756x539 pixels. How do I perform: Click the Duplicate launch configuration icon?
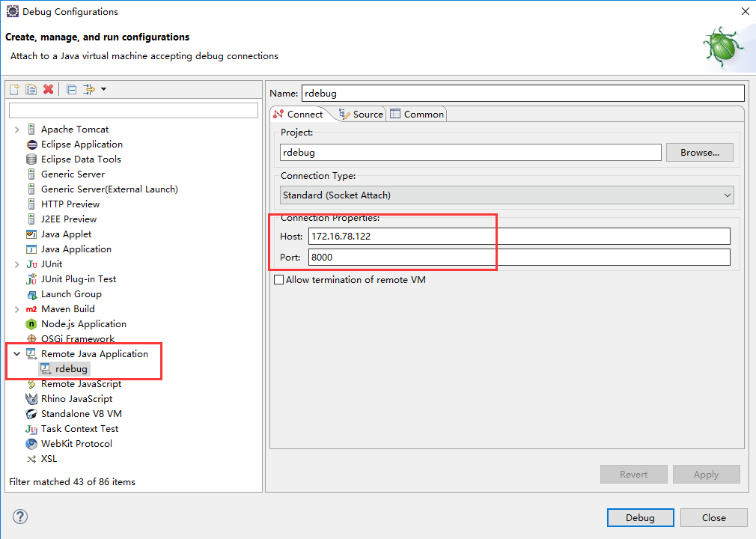[x=31, y=89]
